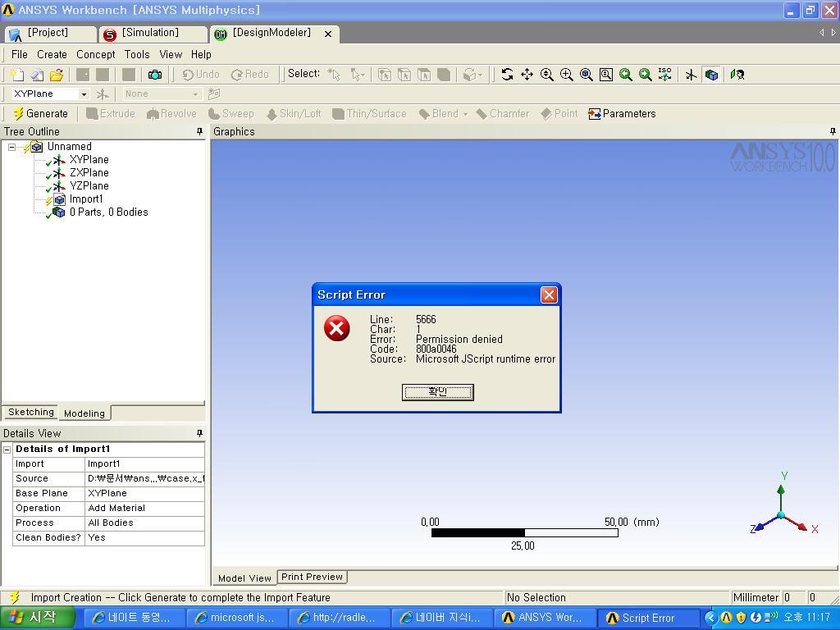Switch to the Sketching tab
The image size is (840, 630).
31,412
